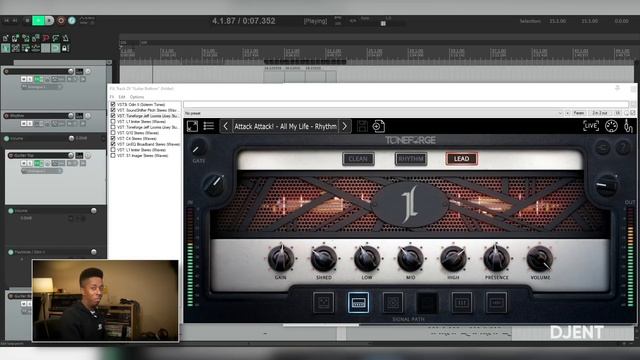Select the pedals module in signal path
This screenshot has height=360, width=640.
tap(323, 302)
